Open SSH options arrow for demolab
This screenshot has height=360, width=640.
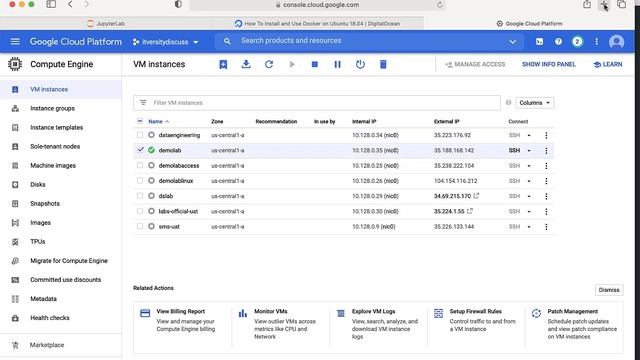[x=529, y=151]
